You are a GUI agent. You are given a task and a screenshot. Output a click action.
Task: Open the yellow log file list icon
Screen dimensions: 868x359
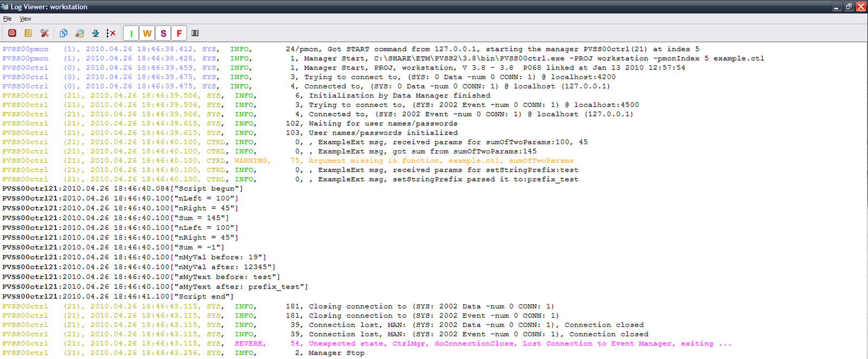(x=28, y=33)
